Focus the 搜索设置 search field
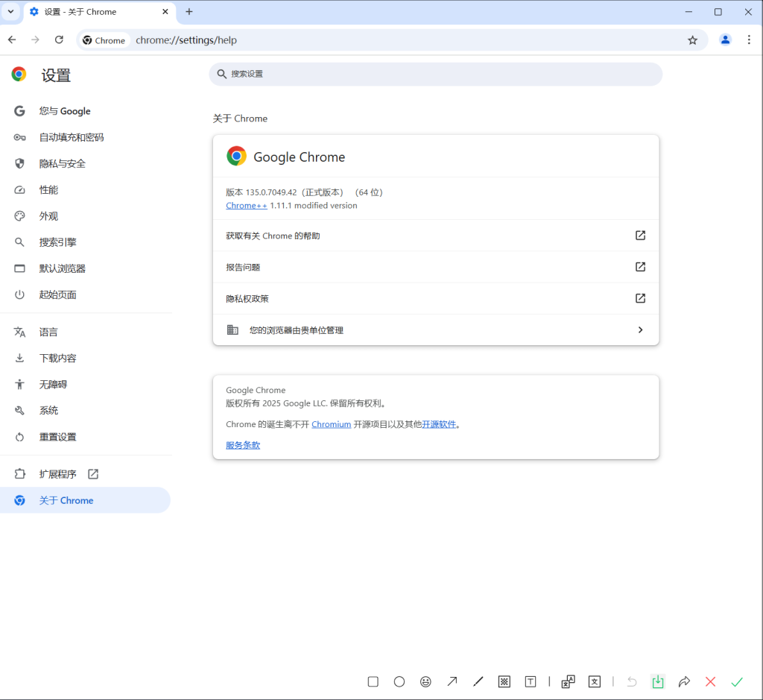The height and width of the screenshot is (700, 763). tap(435, 74)
